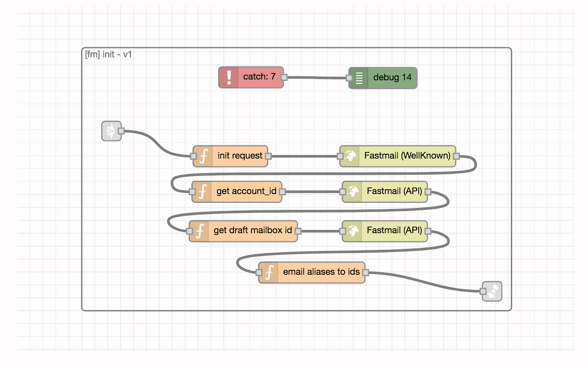This screenshot has height=368, width=588.
Task: Click globe icon on Fastmail (API) node after get draft mailbox id
Action: pos(352,231)
